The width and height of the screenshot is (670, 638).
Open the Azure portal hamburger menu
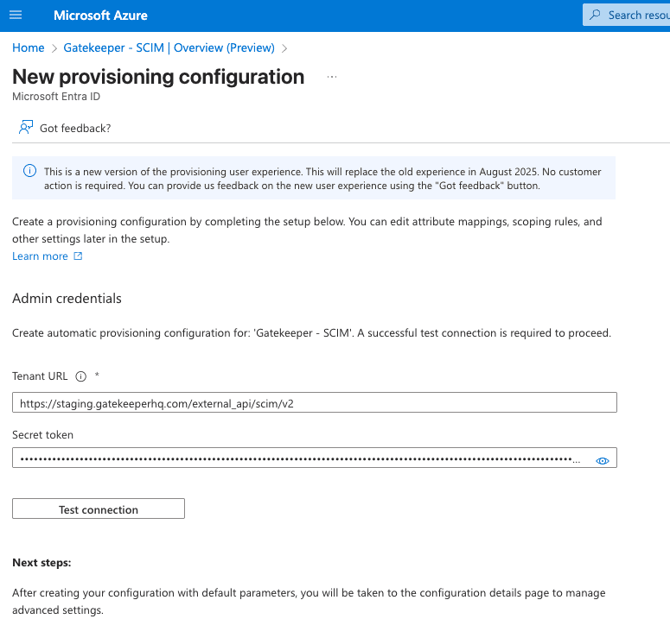tap(16, 15)
